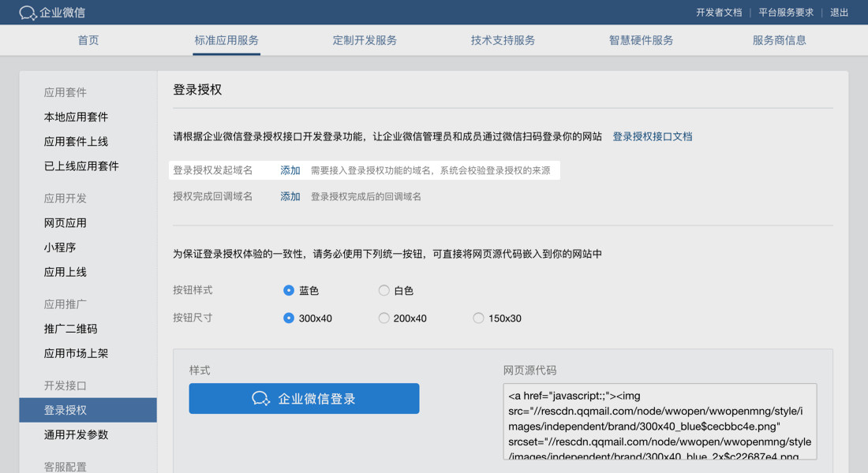Go to 应用市场上架 in sidebar

click(x=76, y=353)
